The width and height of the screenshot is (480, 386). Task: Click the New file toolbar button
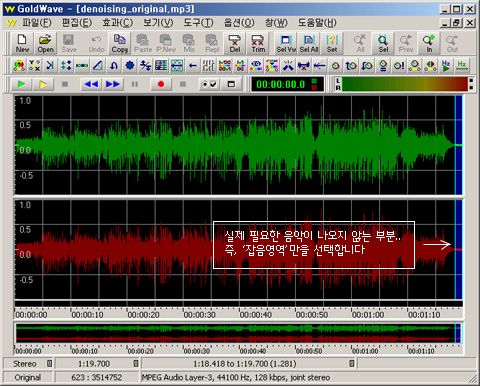click(x=22, y=43)
